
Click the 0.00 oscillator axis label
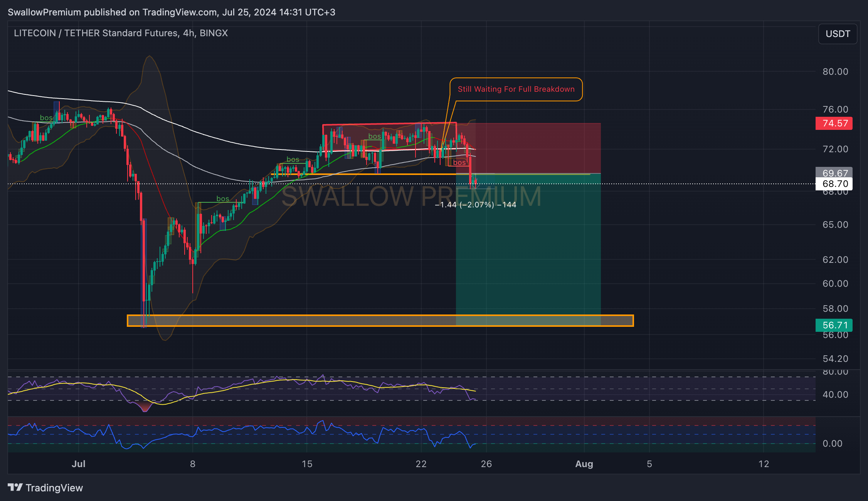tap(833, 444)
